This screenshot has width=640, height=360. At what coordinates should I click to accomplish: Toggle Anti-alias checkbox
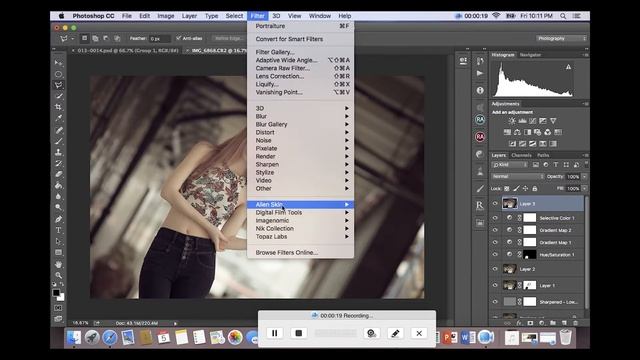point(178,38)
